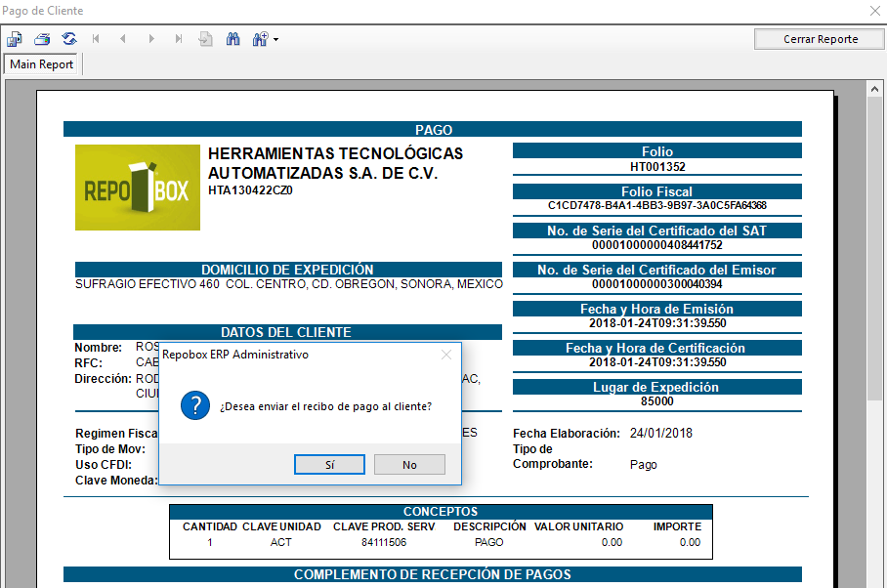
Task: Click the IMPORTE column header
Action: (x=677, y=526)
